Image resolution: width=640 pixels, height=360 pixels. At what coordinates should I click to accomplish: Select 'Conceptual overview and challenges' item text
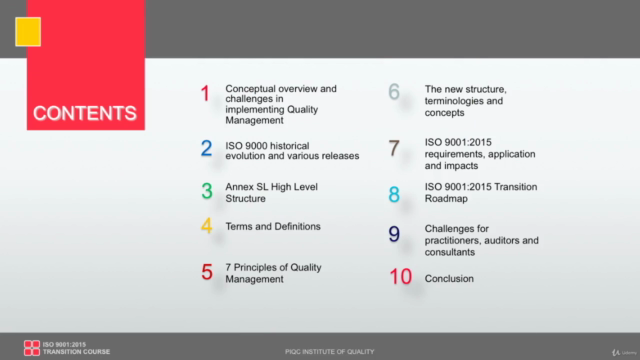pyautogui.click(x=281, y=104)
